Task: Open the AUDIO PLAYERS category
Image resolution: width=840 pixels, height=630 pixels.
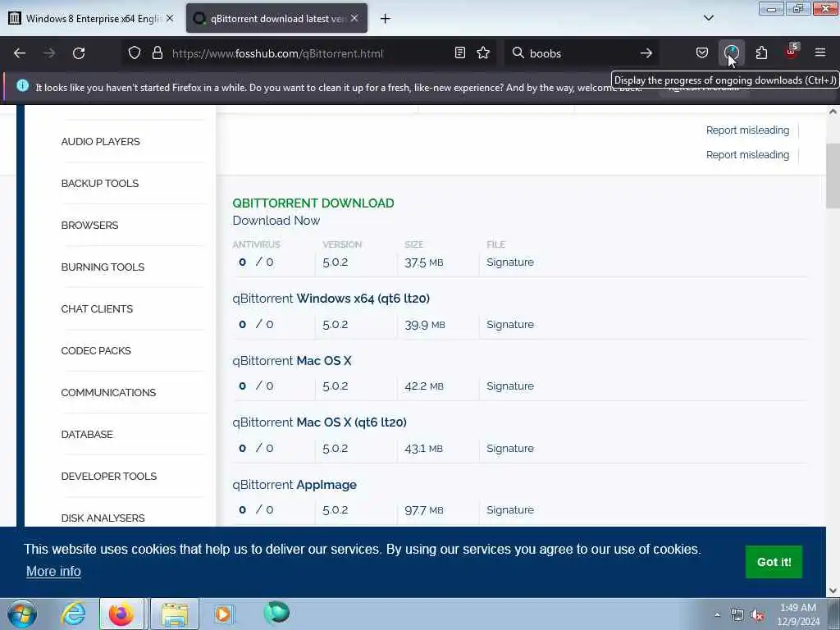Action: point(100,141)
